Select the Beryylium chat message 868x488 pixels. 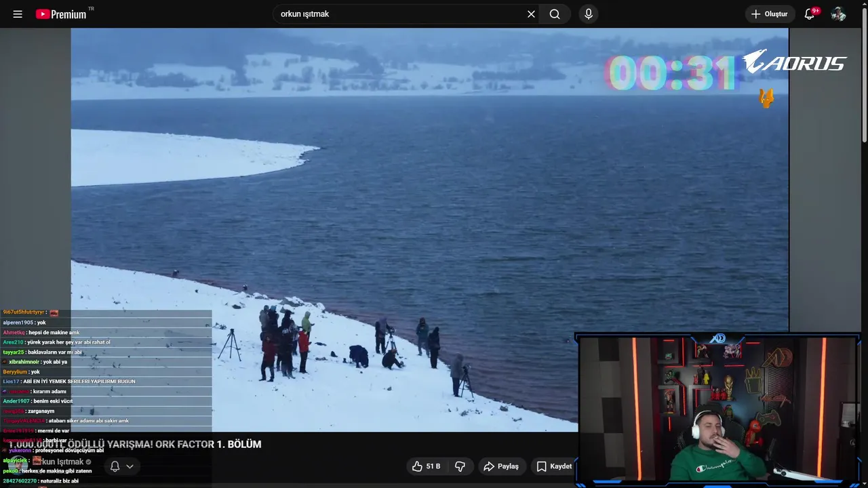coord(22,372)
